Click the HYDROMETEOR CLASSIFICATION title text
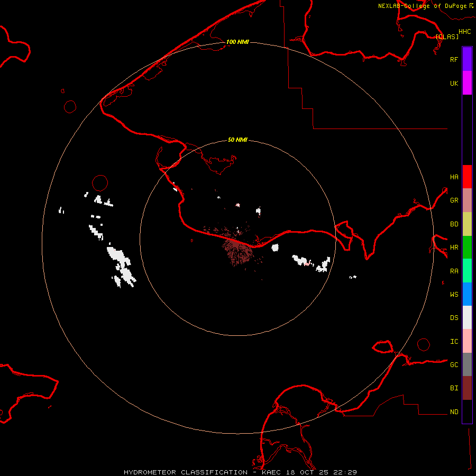 coord(186,472)
